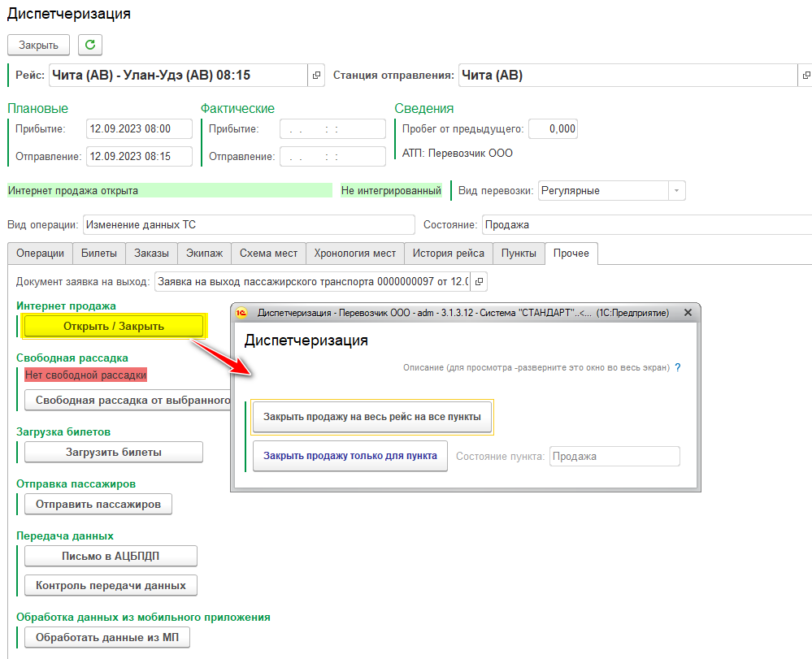Screen dimensions: 812x659
Task: Click the green refresh icon button
Action: 89,45
